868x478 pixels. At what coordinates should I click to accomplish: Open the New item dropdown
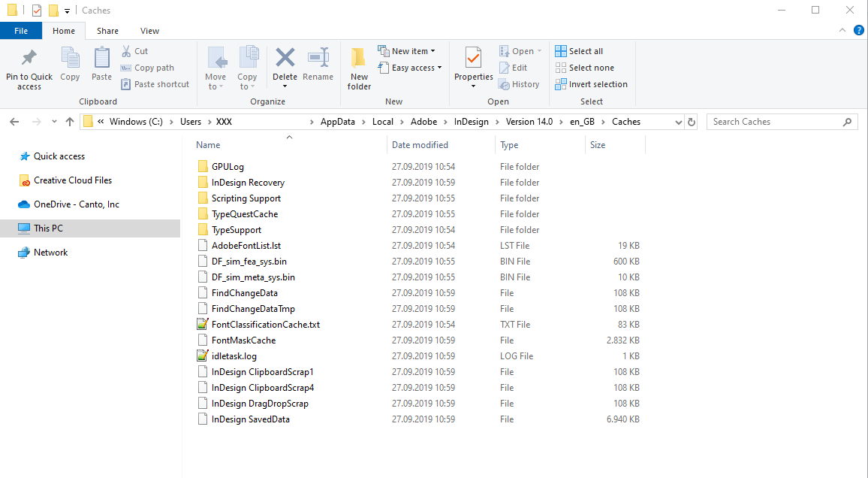407,51
